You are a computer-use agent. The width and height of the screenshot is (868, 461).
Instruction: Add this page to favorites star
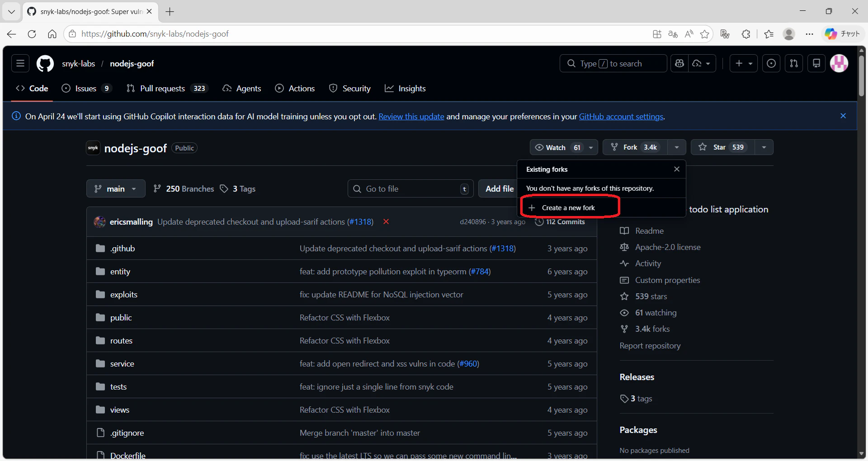(704, 34)
